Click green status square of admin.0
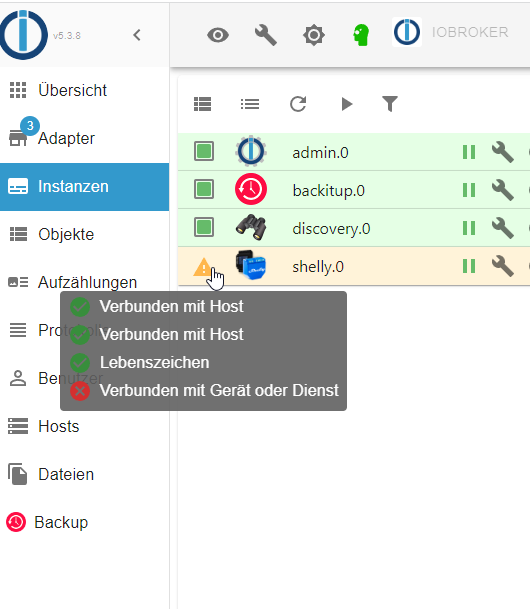Image resolution: width=530 pixels, height=609 pixels. click(204, 151)
